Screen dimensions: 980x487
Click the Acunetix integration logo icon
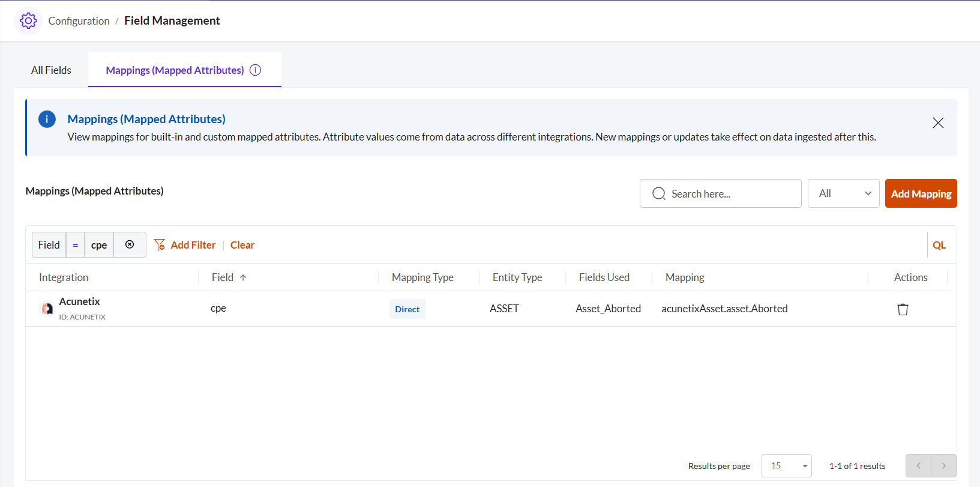(47, 309)
